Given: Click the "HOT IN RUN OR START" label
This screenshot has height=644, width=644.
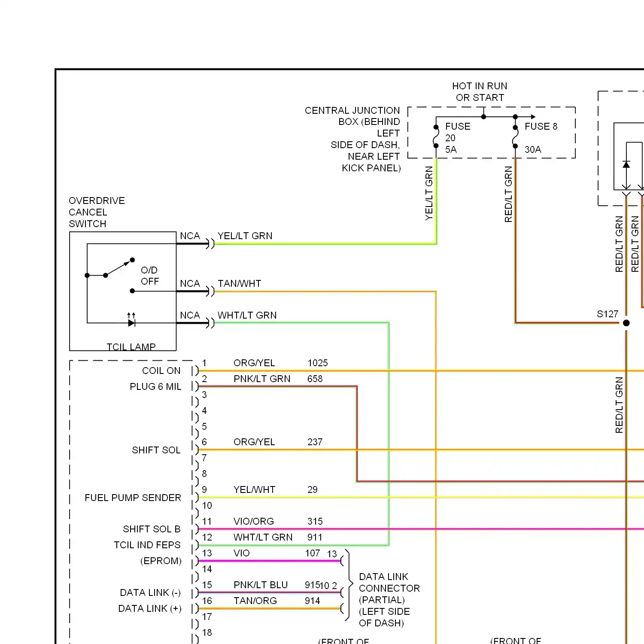Looking at the screenshot, I should click(480, 92).
